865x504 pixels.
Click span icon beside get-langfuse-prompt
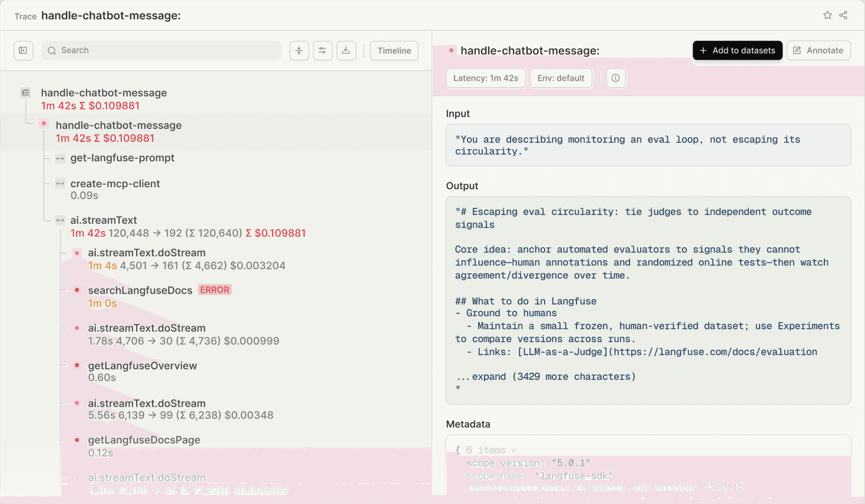(60, 158)
